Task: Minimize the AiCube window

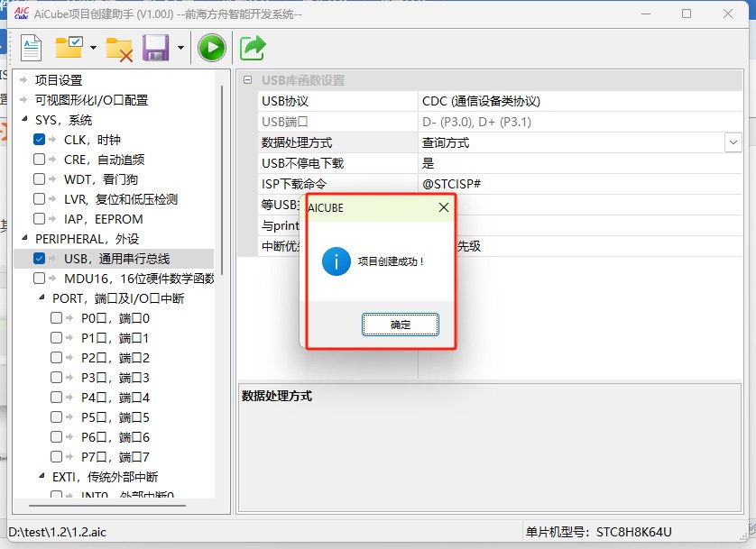Action: click(x=646, y=14)
